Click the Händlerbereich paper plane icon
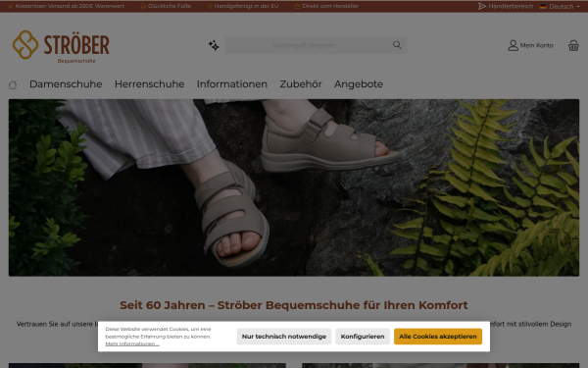Viewport: 588px width, 368px height. [x=482, y=6]
